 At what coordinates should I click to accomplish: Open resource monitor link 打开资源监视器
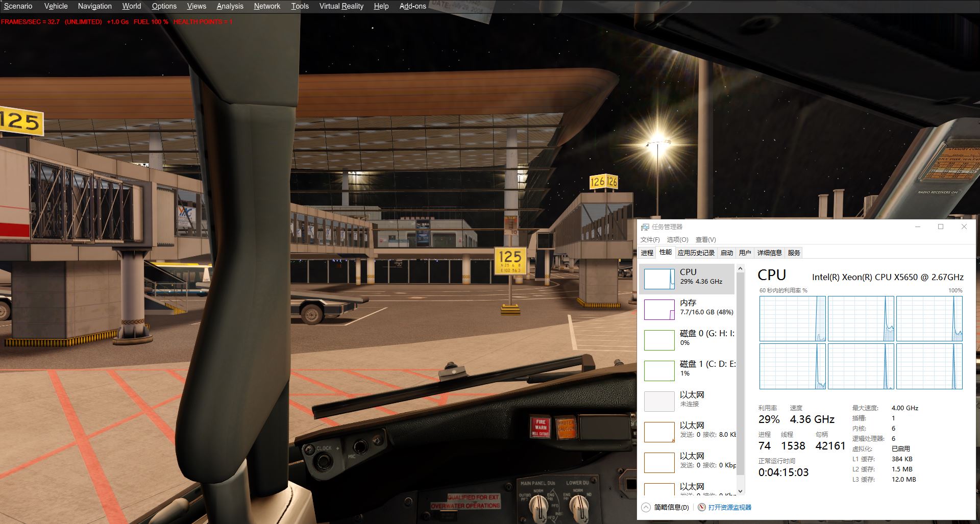point(730,507)
